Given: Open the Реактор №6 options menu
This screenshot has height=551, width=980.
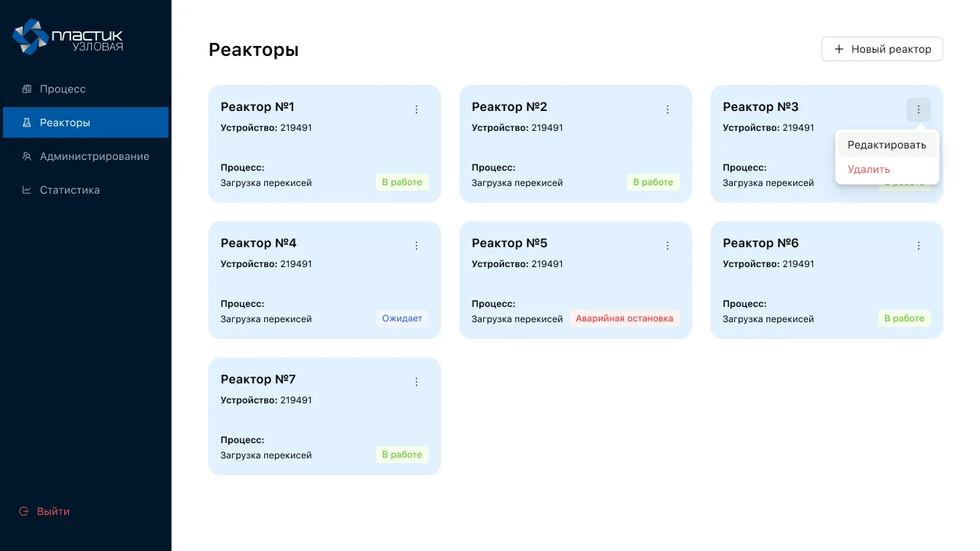Looking at the screenshot, I should point(919,246).
